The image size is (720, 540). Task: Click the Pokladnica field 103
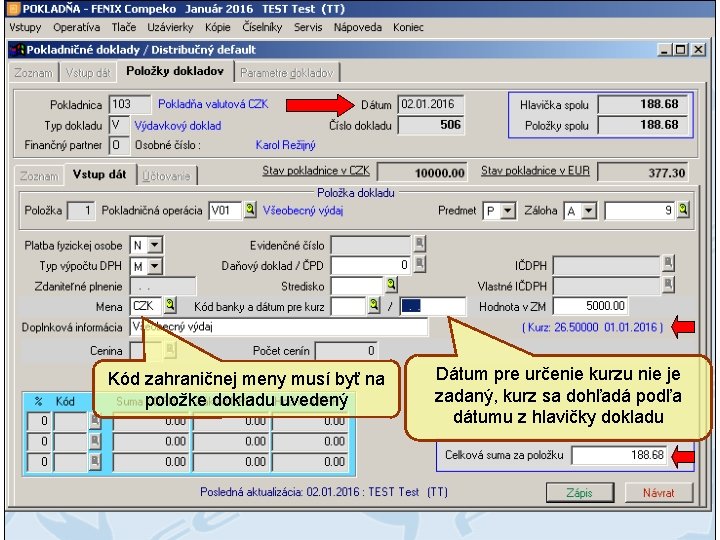pos(129,104)
